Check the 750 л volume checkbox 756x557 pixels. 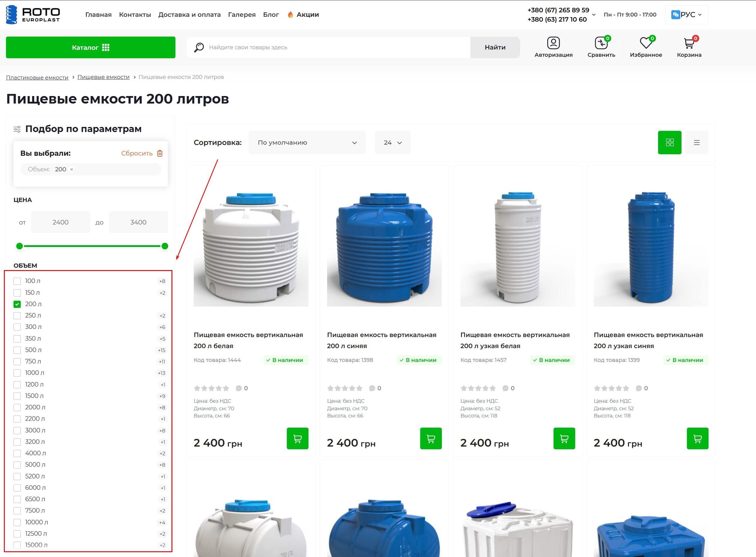[17, 361]
